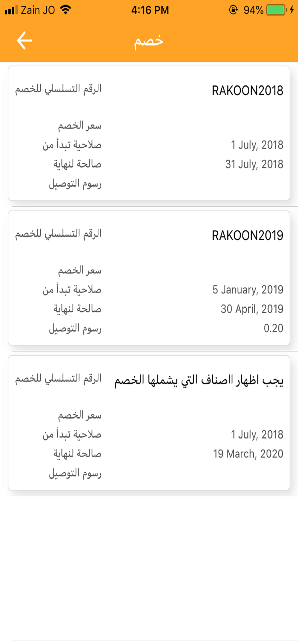Tap the 1 July, 2018 start date in RAKOON2018 card
This screenshot has height=644, width=298.
[x=257, y=145]
